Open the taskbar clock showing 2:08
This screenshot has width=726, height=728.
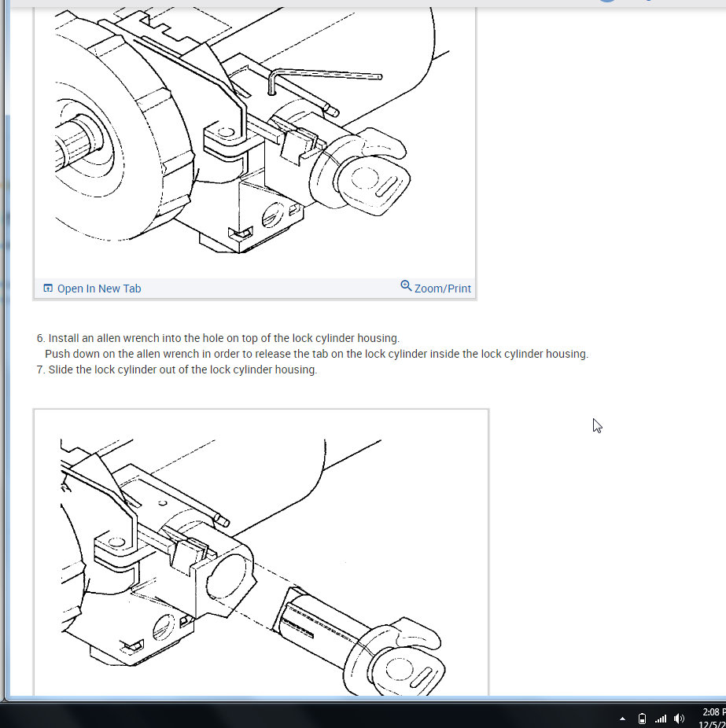[x=712, y=719]
